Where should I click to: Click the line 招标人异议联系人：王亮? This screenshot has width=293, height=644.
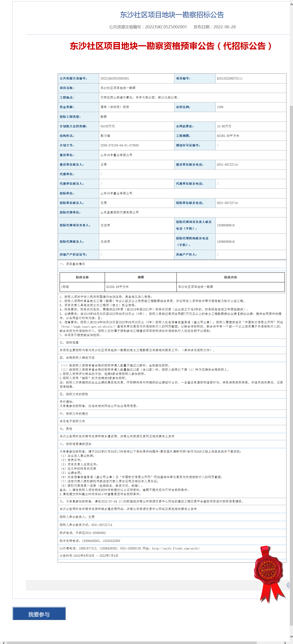tap(77, 517)
